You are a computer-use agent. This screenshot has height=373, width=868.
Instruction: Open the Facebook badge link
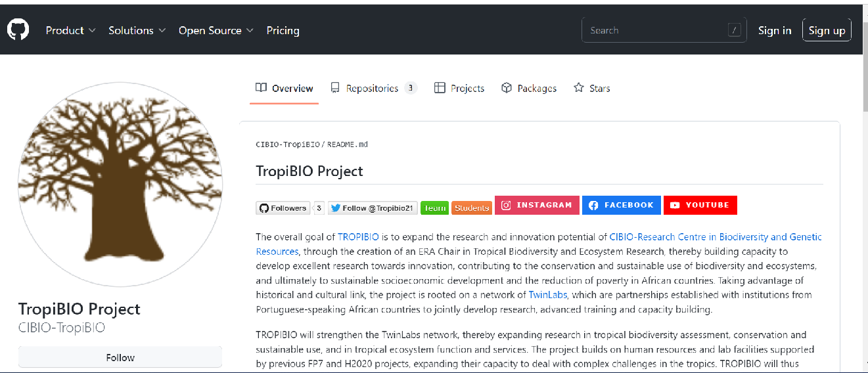coord(622,205)
